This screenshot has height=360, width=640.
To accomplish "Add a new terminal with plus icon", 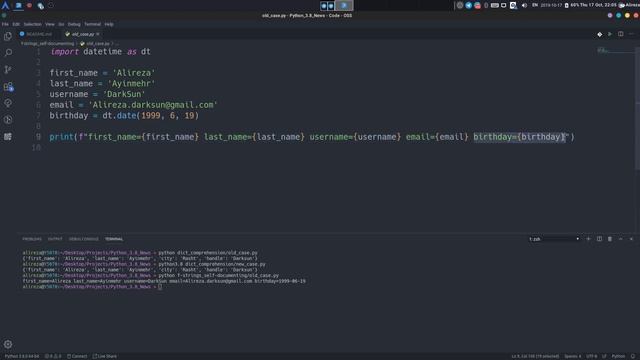I will (x=588, y=239).
